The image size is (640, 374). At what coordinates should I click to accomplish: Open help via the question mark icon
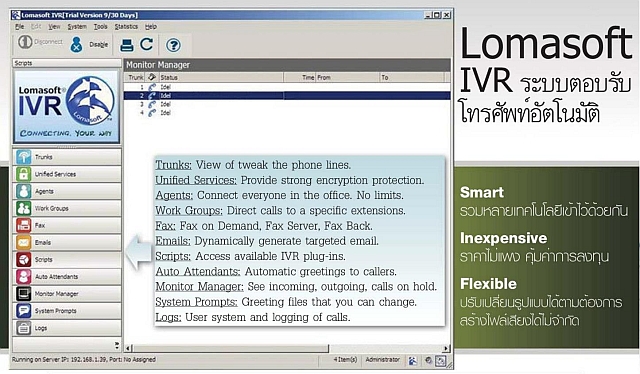pos(173,45)
